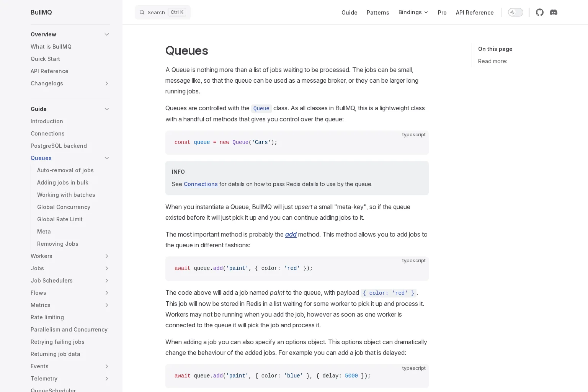This screenshot has width=588, height=392.
Task: Open 'Auto-removal of jobs' page
Action: pos(65,170)
